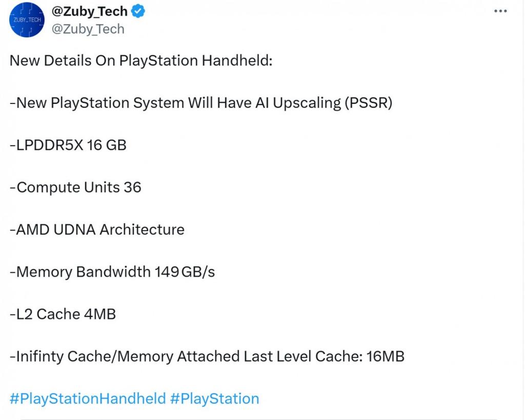This screenshot has height=420, width=525.
Task: Click the "-Compute Units 36" line
Action: 75,187
